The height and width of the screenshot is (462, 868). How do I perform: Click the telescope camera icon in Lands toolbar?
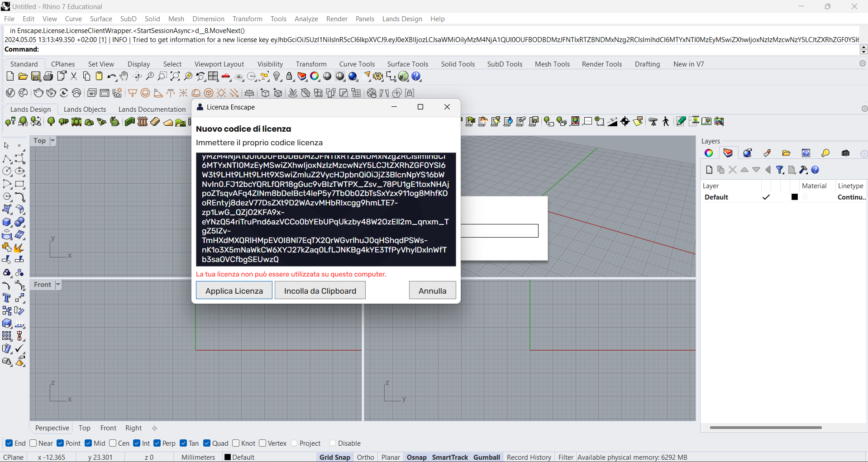click(653, 121)
